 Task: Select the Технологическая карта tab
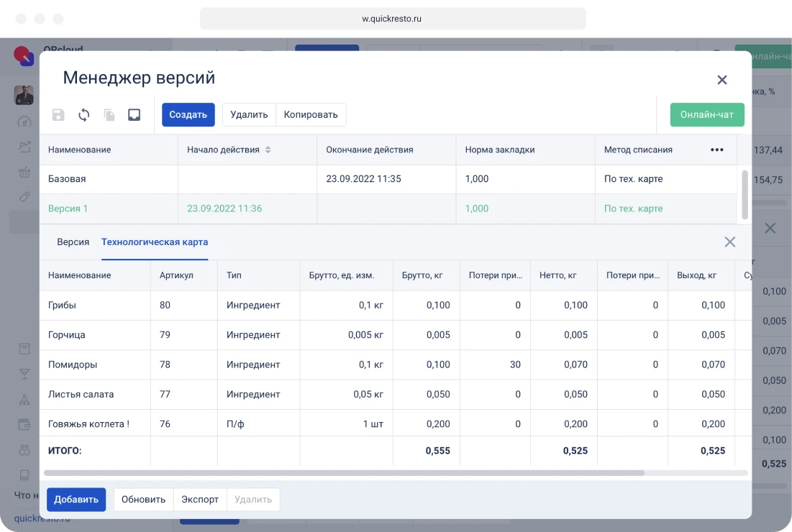coord(155,242)
